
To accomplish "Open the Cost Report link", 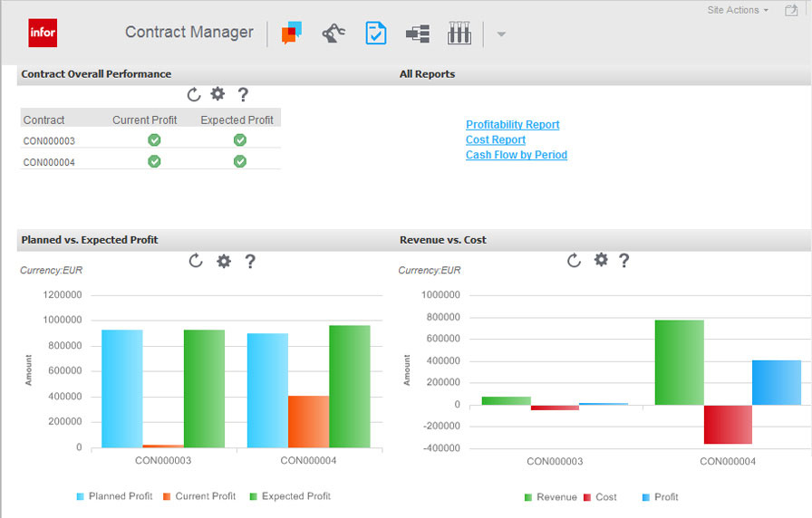I will click(x=495, y=140).
